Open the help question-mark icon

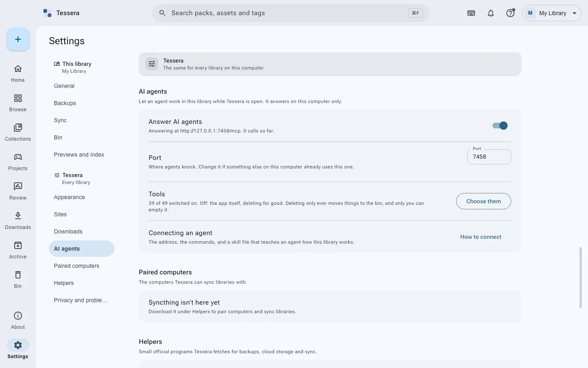coord(510,13)
